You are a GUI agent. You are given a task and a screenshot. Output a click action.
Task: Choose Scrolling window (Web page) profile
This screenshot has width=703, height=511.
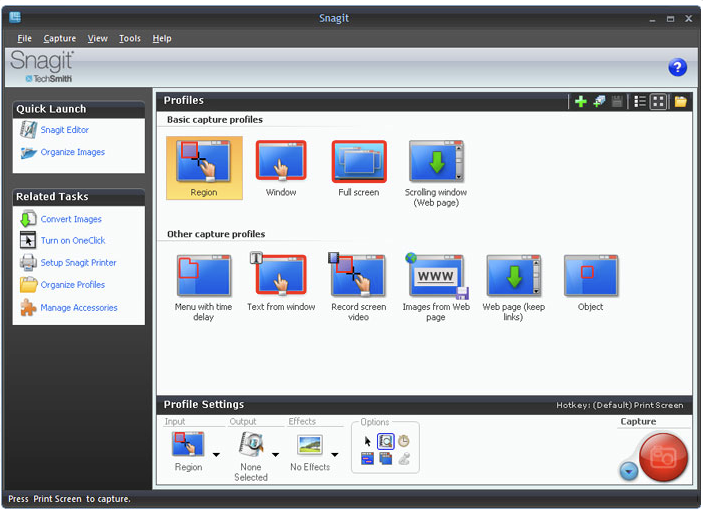(x=436, y=173)
